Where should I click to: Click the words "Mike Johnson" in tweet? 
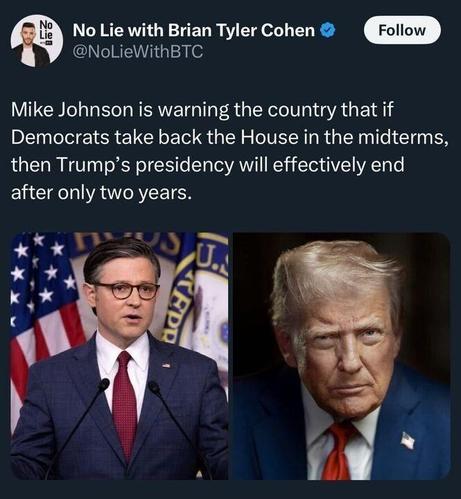pyautogui.click(x=72, y=110)
